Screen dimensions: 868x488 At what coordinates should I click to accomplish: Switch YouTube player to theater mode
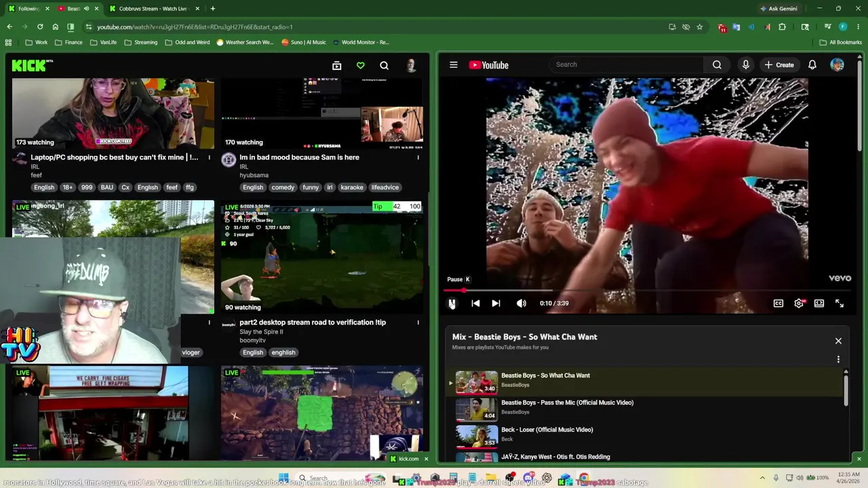click(819, 304)
